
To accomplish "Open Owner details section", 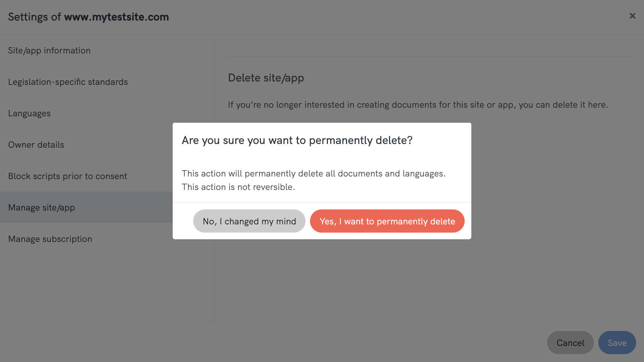I will (x=36, y=145).
